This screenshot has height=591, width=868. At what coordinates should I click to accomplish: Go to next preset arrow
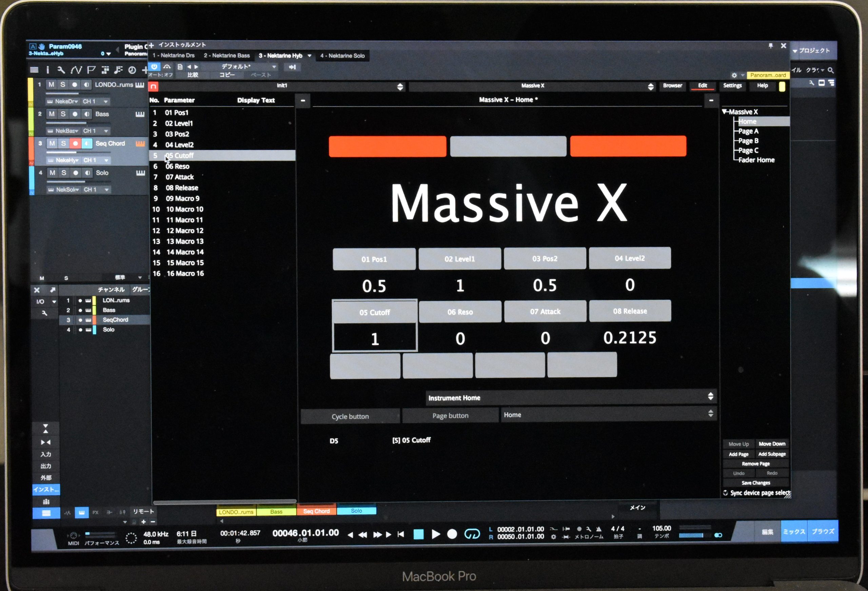[196, 67]
